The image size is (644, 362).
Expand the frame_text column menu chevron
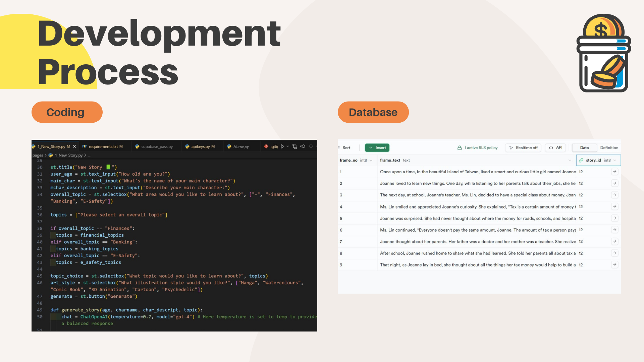click(x=570, y=160)
